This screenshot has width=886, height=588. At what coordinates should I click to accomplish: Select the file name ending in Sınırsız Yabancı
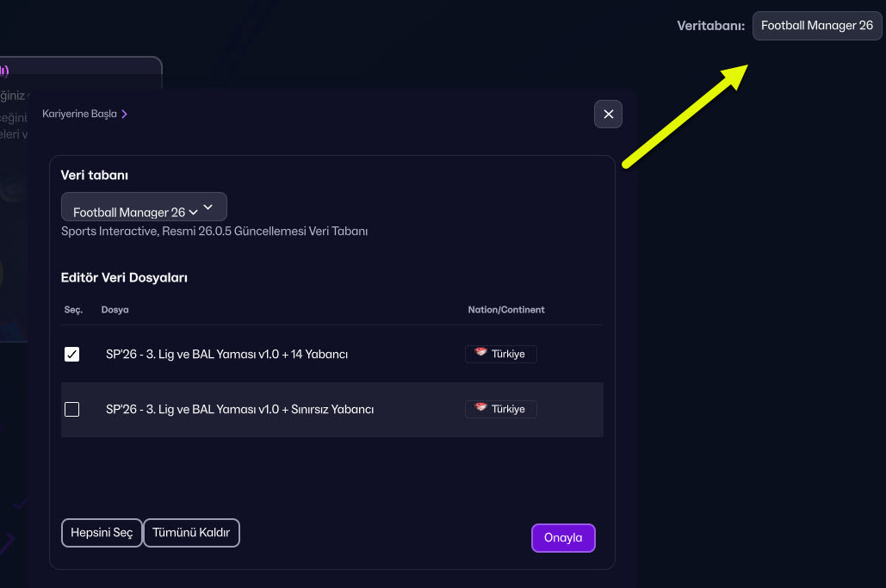coord(239,410)
